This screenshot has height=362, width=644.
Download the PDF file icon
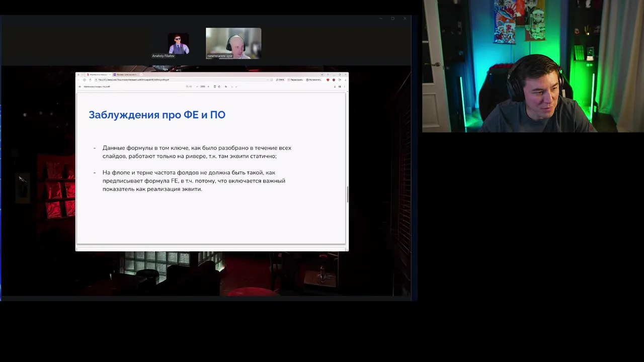(x=335, y=86)
